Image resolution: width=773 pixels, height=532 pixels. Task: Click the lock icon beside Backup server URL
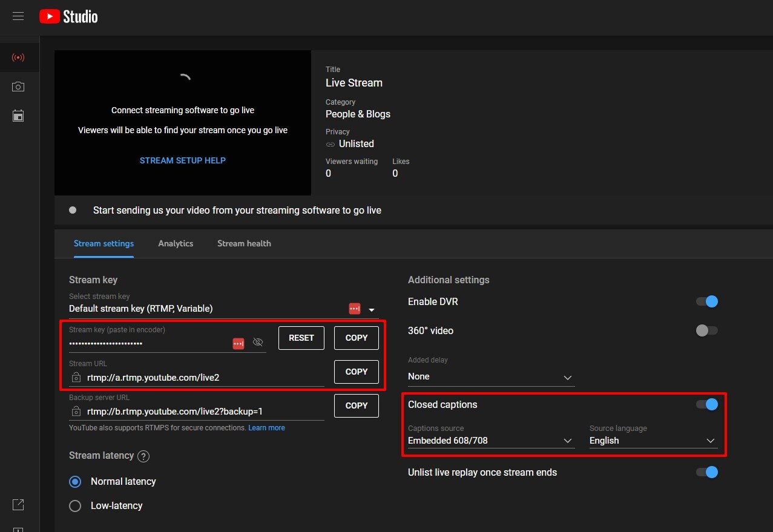[x=76, y=412]
